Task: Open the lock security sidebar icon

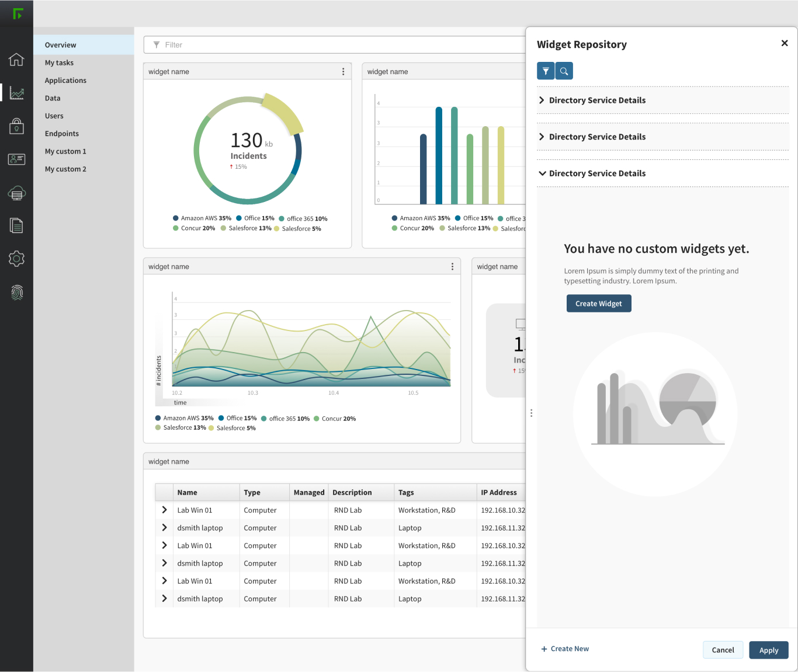Action: [x=16, y=126]
